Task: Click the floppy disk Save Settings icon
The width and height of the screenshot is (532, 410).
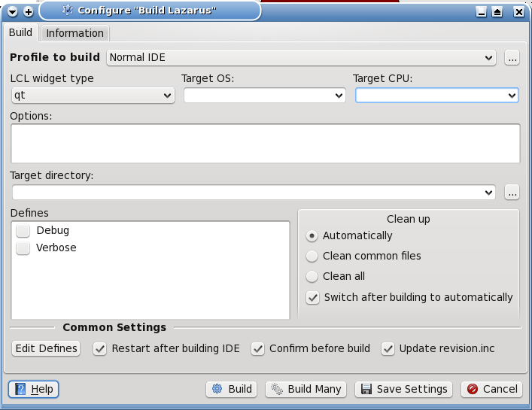Action: [x=366, y=389]
